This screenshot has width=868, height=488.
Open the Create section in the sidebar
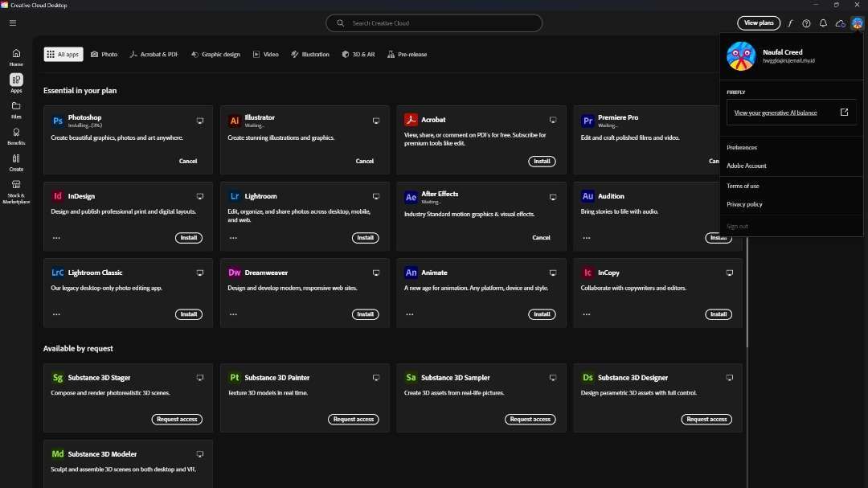(16, 162)
